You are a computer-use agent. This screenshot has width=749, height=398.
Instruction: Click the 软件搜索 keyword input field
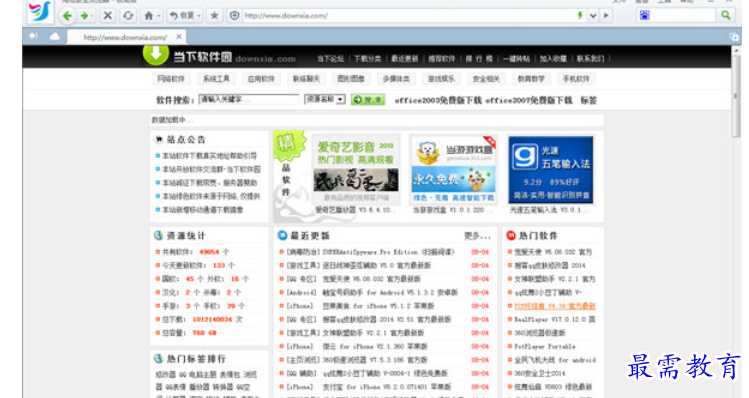[x=248, y=99]
